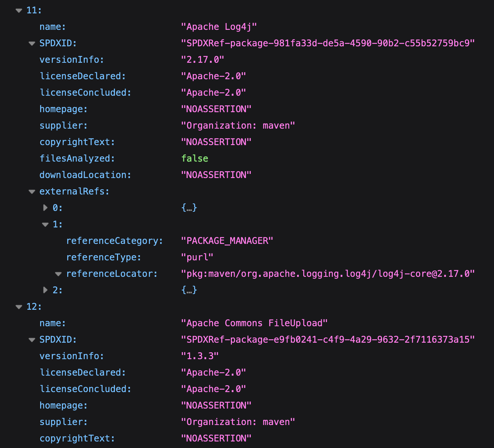Select the versionInfo value "1.3.3"

[200, 356]
